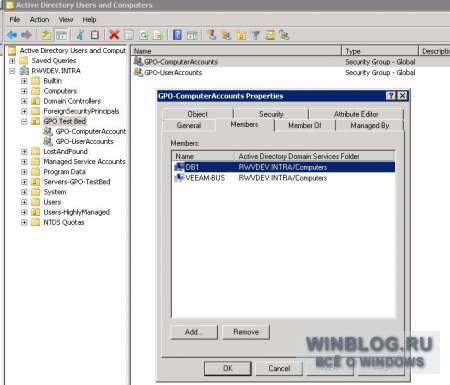450x385 pixels.
Task: Switch to the General tab
Action: tap(189, 125)
